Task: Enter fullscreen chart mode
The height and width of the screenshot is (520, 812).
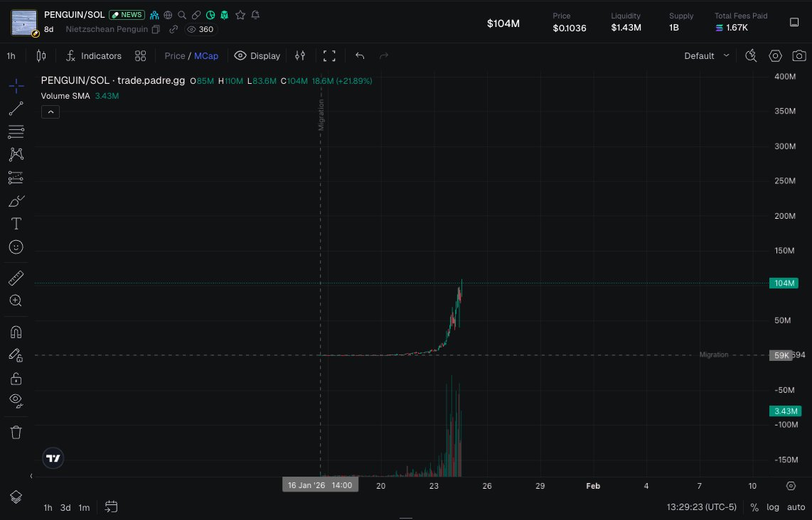Action: coord(329,56)
